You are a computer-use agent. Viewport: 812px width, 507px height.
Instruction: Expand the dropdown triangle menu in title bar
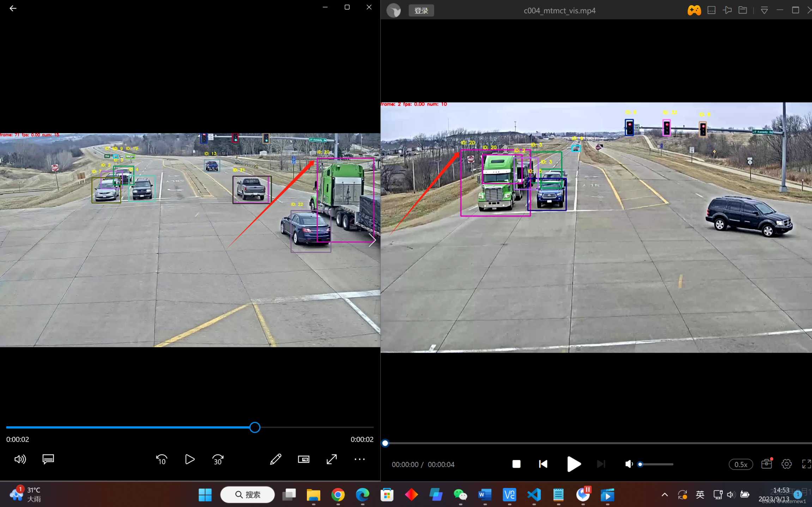(x=764, y=11)
